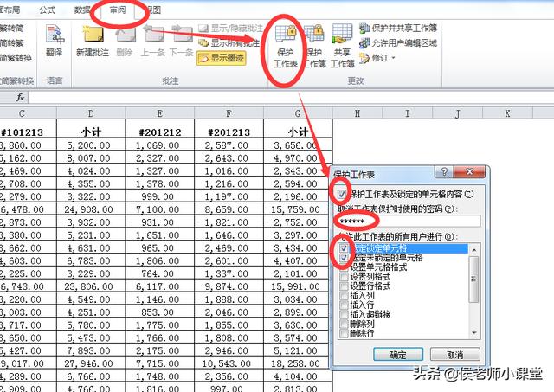The width and height of the screenshot is (554, 392).
Task: Toggle 选定未锁定的单元格 checkbox
Action: pyautogui.click(x=344, y=258)
